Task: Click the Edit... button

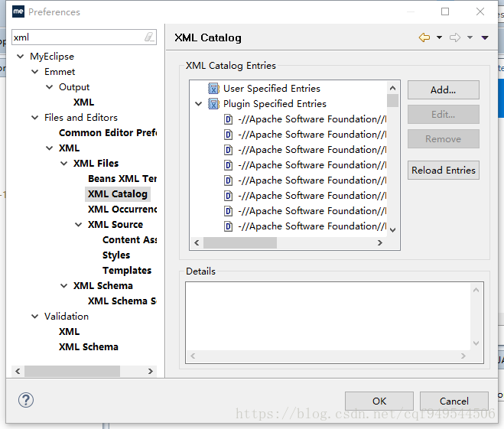Action: click(x=444, y=115)
